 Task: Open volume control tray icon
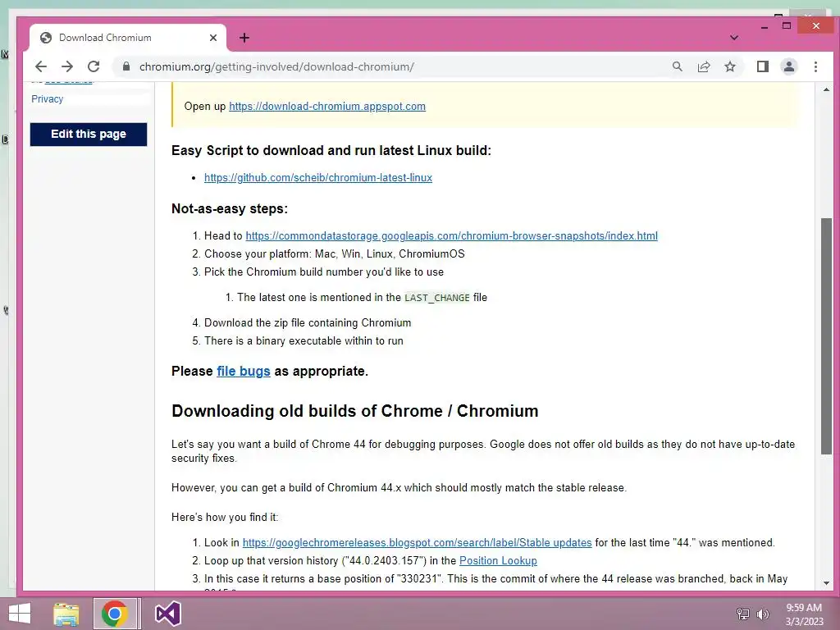click(762, 614)
